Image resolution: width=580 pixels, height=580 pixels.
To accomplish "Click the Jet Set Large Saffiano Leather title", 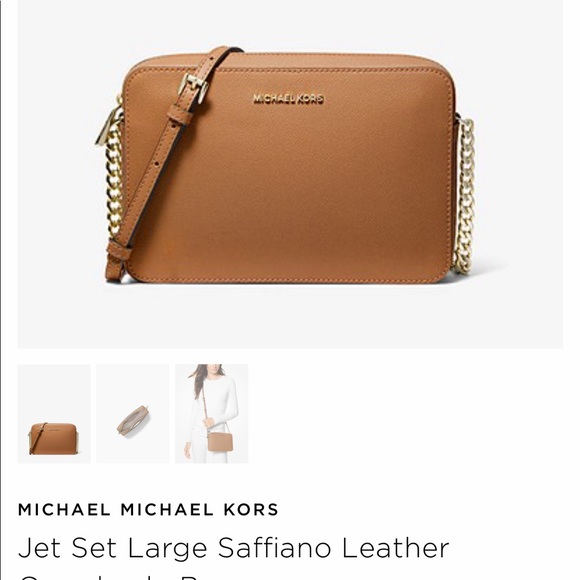I will [233, 548].
